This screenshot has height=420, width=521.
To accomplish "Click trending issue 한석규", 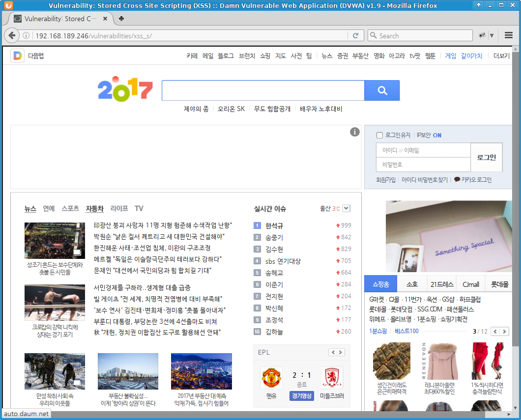I will pyautogui.click(x=274, y=226).
